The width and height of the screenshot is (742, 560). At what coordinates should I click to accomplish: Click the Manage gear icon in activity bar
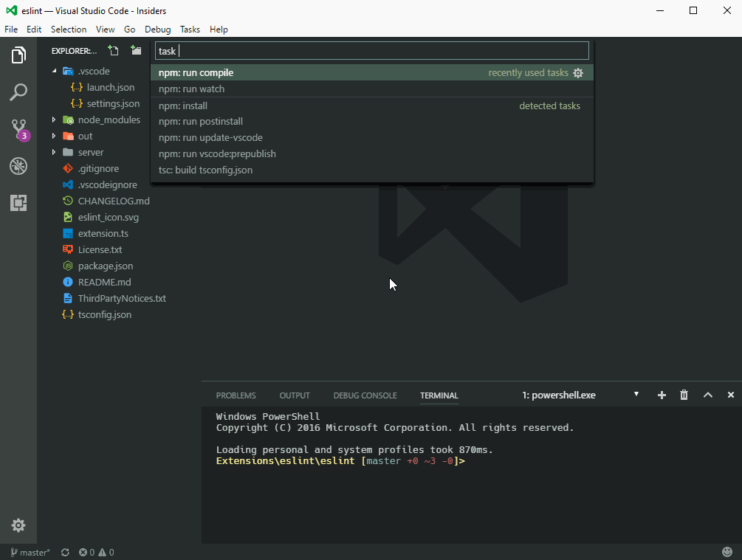coord(18,525)
